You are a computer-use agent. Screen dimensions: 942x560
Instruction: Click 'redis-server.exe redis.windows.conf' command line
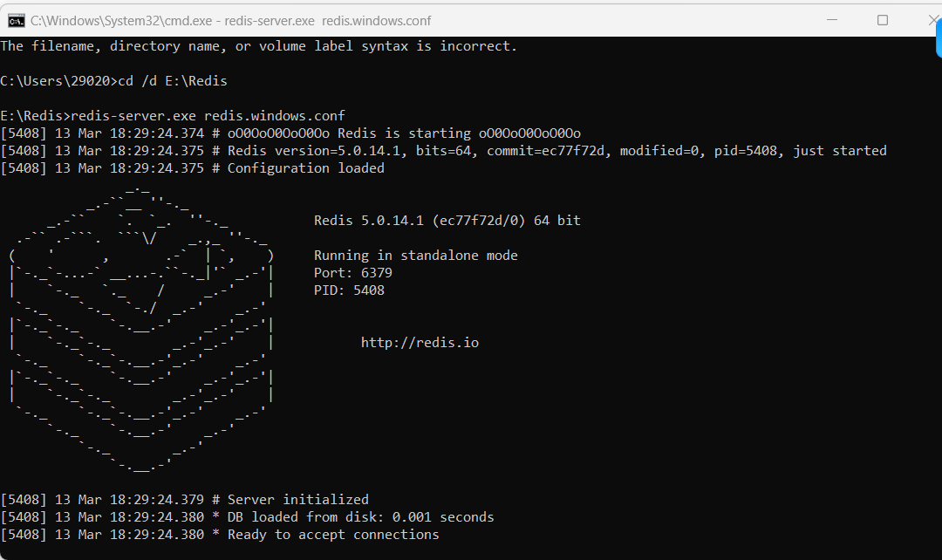click(x=173, y=116)
